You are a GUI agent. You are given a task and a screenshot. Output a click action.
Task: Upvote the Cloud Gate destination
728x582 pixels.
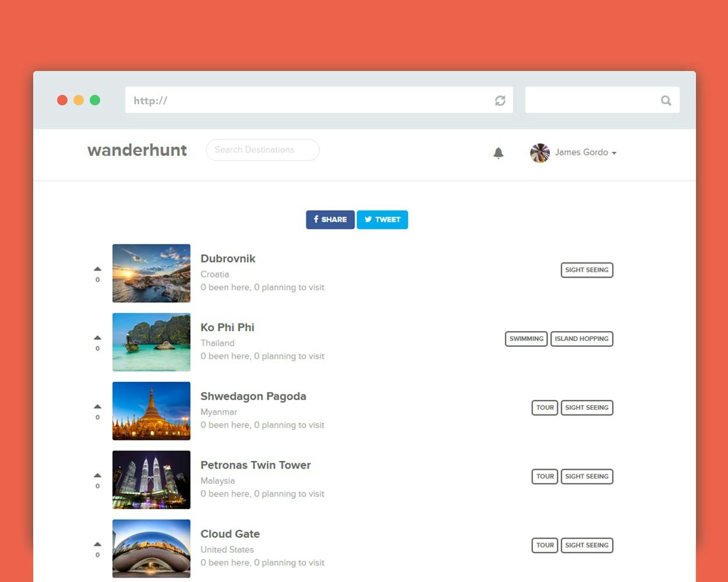tap(97, 545)
